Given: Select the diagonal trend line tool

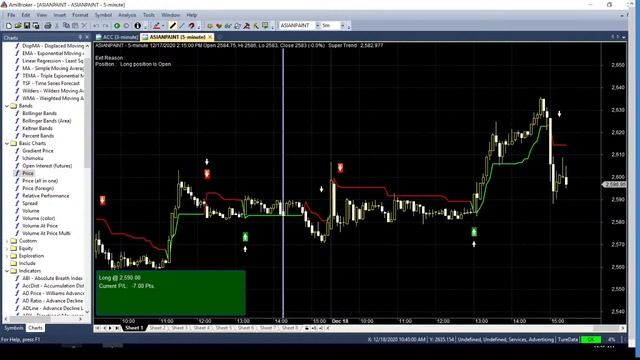Looking at the screenshot, I should 182,26.
